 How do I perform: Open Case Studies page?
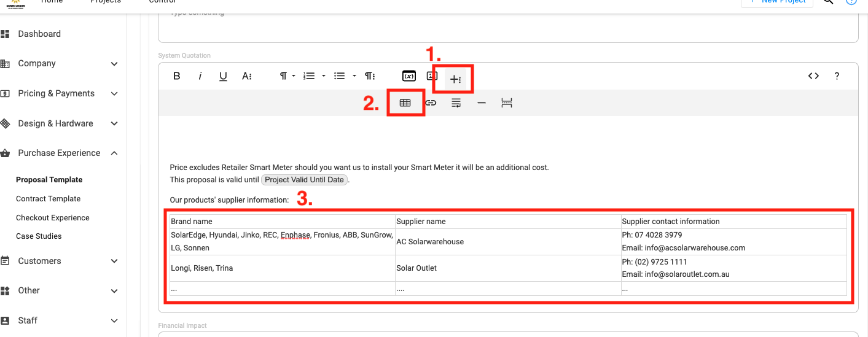coord(39,236)
